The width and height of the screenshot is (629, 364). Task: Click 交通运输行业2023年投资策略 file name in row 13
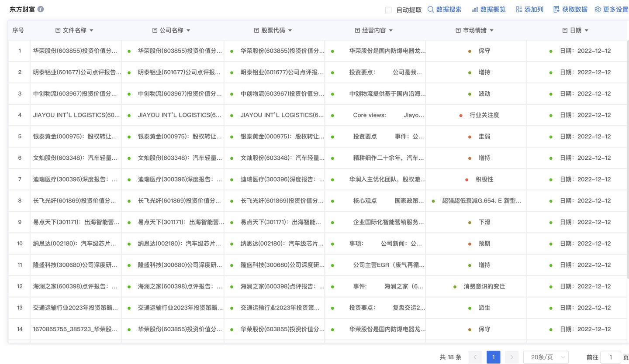click(x=76, y=307)
